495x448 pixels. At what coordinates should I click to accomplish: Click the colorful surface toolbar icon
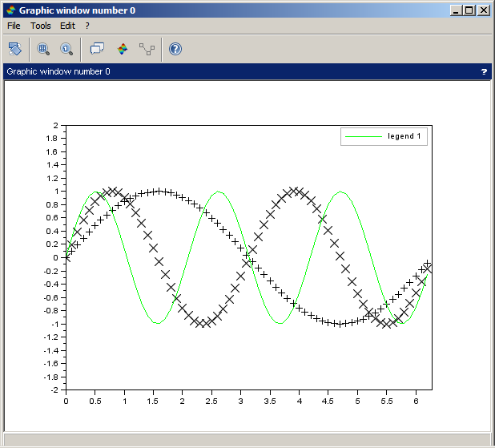coord(123,49)
